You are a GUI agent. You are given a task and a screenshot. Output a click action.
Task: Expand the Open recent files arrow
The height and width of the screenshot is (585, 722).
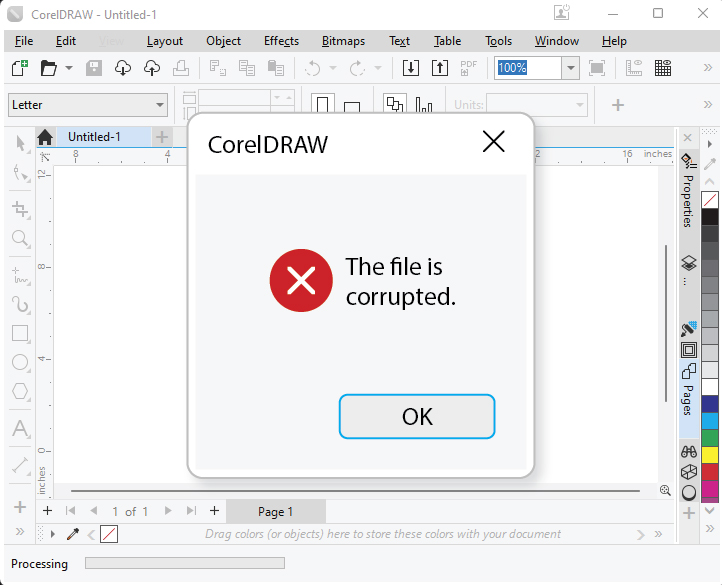(69, 68)
